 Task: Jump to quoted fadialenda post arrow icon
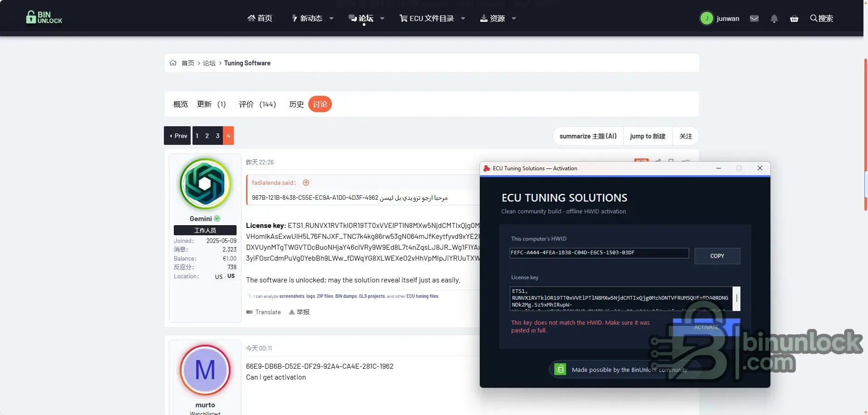point(306,183)
